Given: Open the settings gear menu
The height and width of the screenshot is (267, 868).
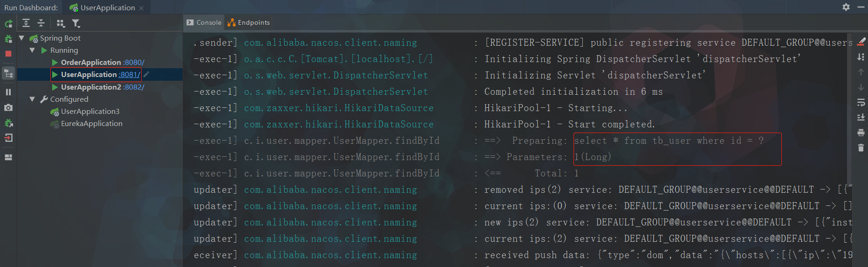Looking at the screenshot, I should click(x=846, y=7).
